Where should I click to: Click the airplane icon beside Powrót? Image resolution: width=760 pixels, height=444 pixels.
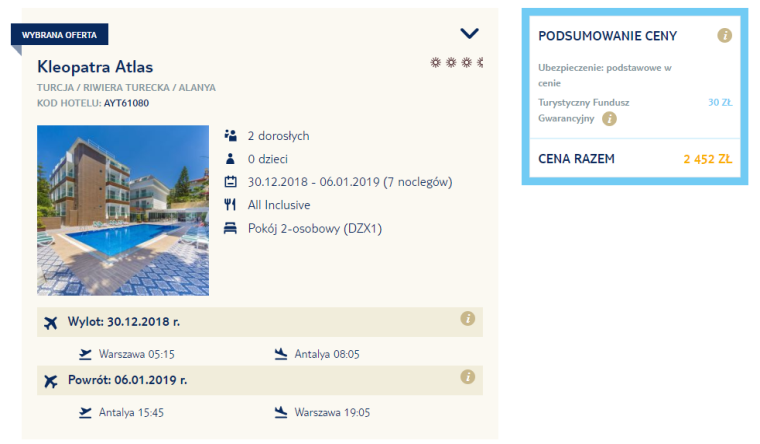50,381
